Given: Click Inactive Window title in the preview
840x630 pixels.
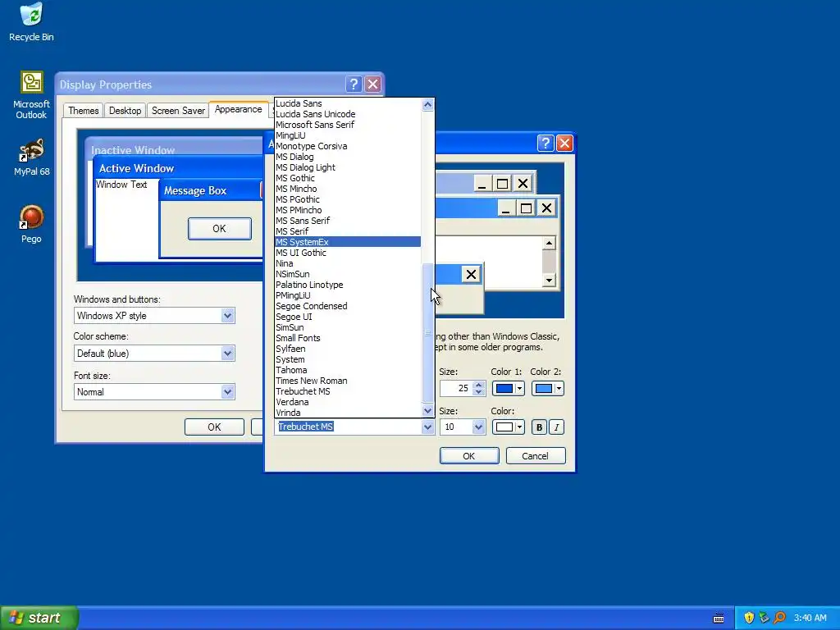Looking at the screenshot, I should (x=133, y=150).
